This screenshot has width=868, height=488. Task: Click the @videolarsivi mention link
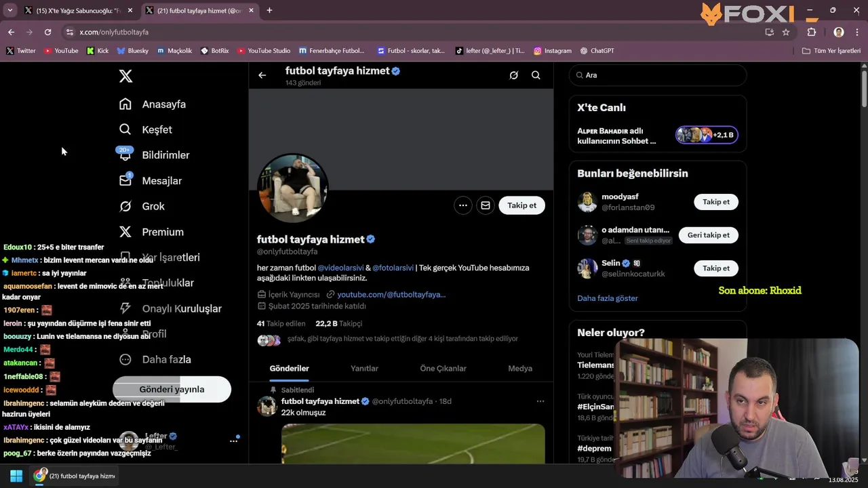(340, 268)
